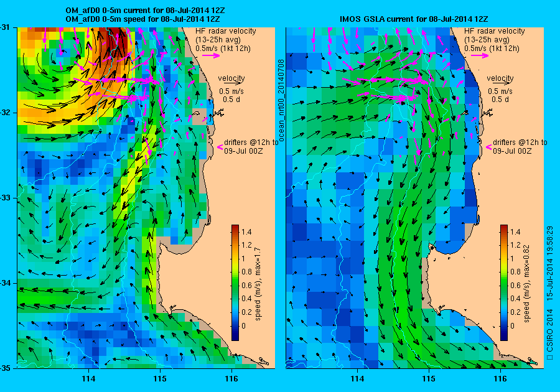Click the -33 latitude axis label
The image size is (560, 392).
pyautogui.click(x=5, y=198)
